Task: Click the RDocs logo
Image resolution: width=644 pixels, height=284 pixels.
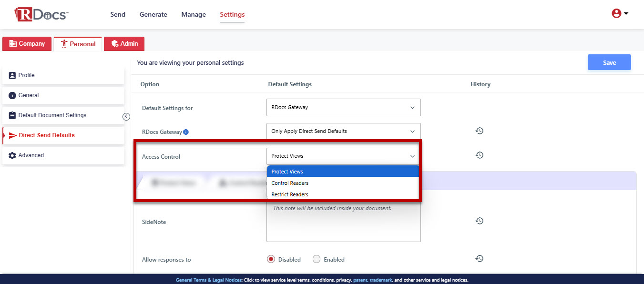Action: click(x=41, y=14)
